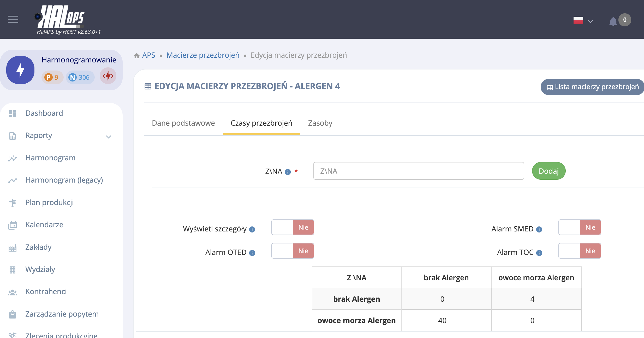
Task: Open the Zasoby tab
Action: tap(320, 123)
